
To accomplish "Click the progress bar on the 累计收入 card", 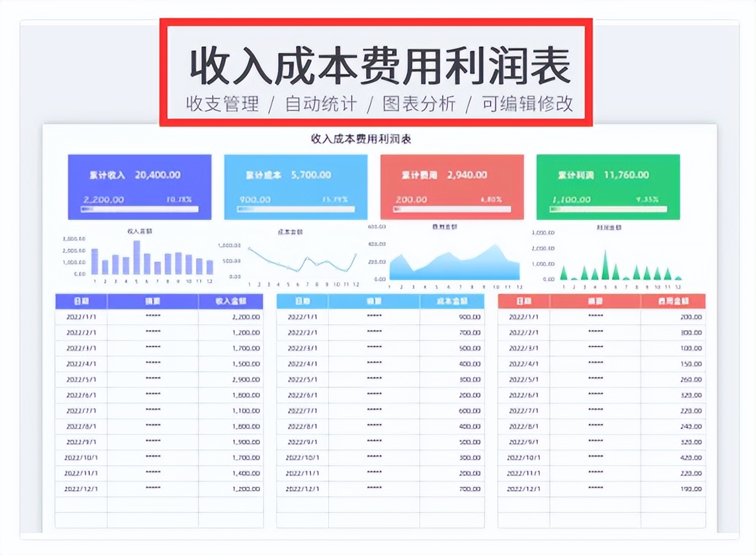I will tap(139, 209).
